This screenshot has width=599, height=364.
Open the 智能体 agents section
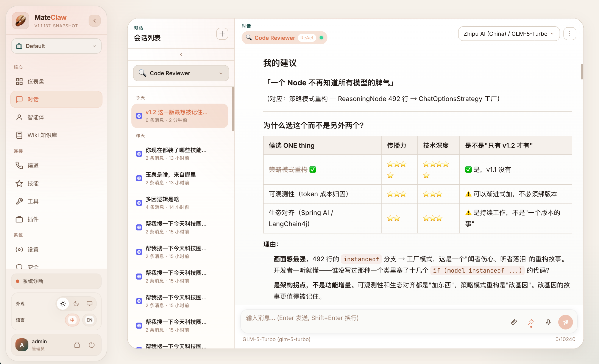tap(36, 117)
